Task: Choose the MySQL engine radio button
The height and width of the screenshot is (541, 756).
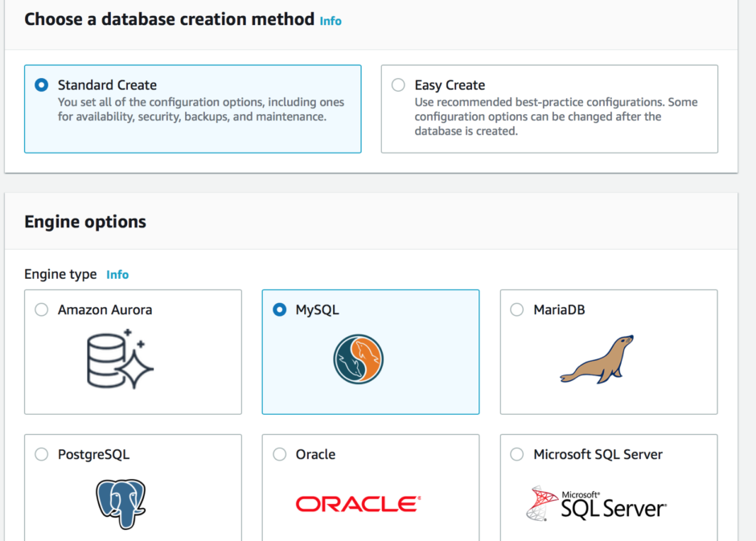Action: (x=280, y=309)
